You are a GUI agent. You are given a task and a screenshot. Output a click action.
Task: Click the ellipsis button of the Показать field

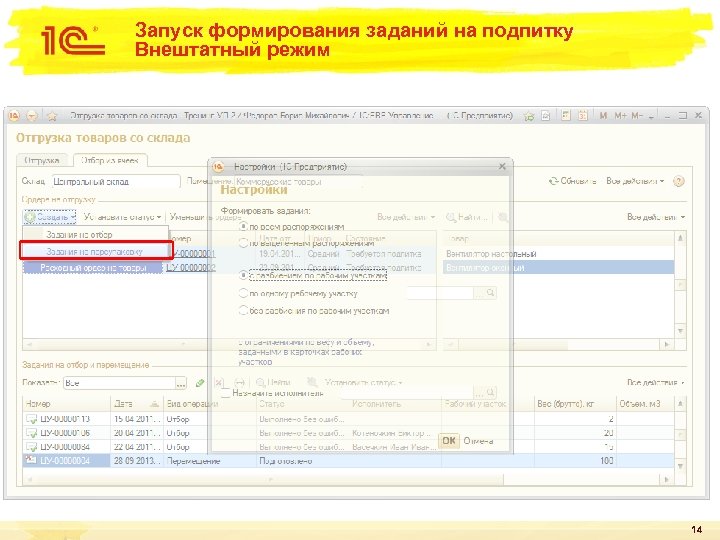[181, 383]
